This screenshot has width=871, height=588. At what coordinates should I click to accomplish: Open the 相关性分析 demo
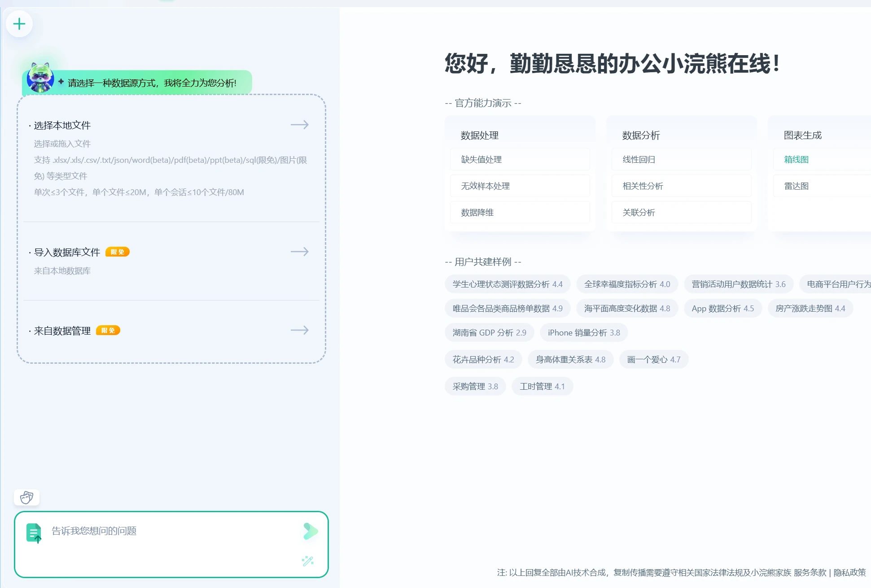681,186
